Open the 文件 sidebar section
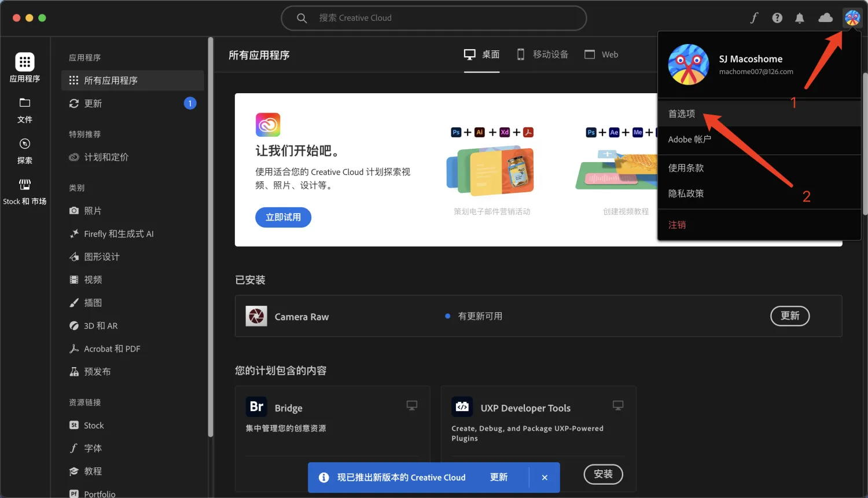 (x=25, y=110)
